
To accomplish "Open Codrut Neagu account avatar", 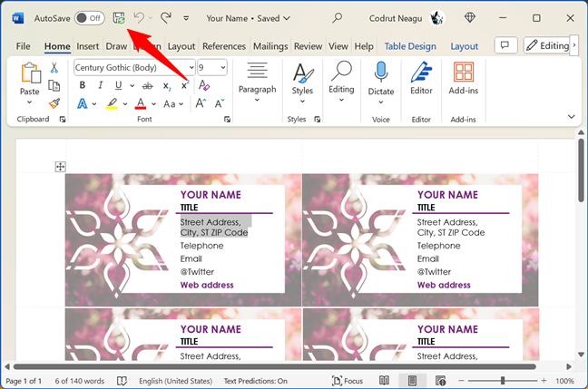I will coord(436,18).
